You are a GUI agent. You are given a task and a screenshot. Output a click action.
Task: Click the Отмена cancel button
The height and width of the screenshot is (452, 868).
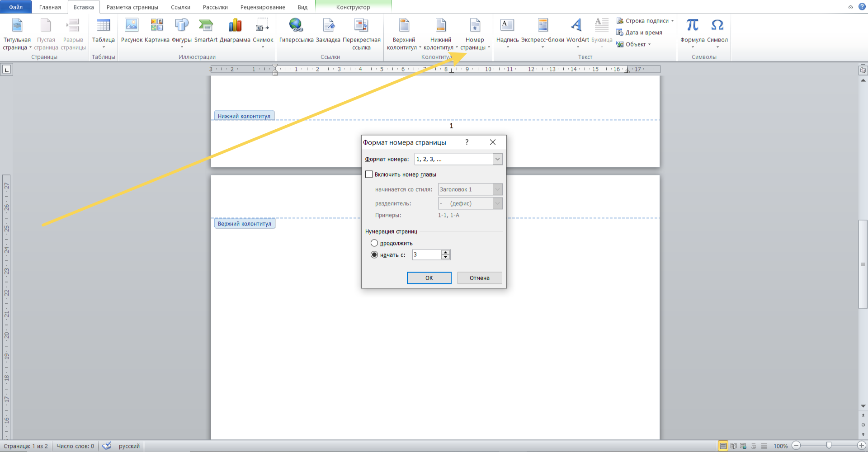(479, 278)
